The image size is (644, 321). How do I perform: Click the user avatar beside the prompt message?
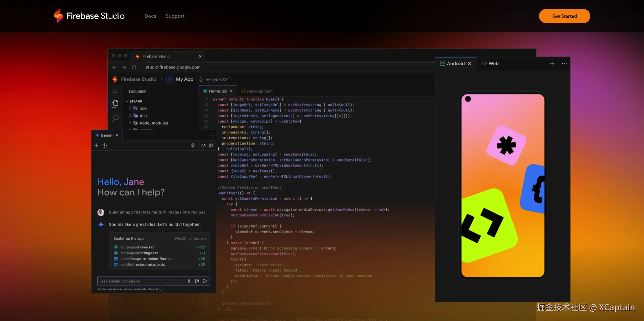(x=101, y=212)
